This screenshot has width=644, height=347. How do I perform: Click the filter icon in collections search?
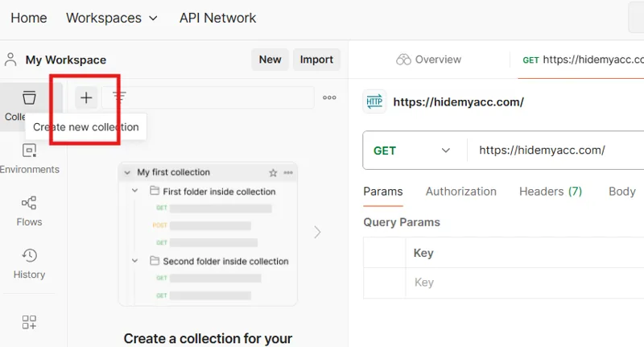point(119,97)
